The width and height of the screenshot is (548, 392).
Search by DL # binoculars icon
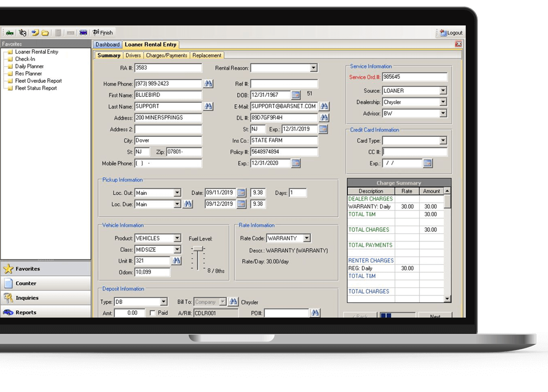click(324, 118)
